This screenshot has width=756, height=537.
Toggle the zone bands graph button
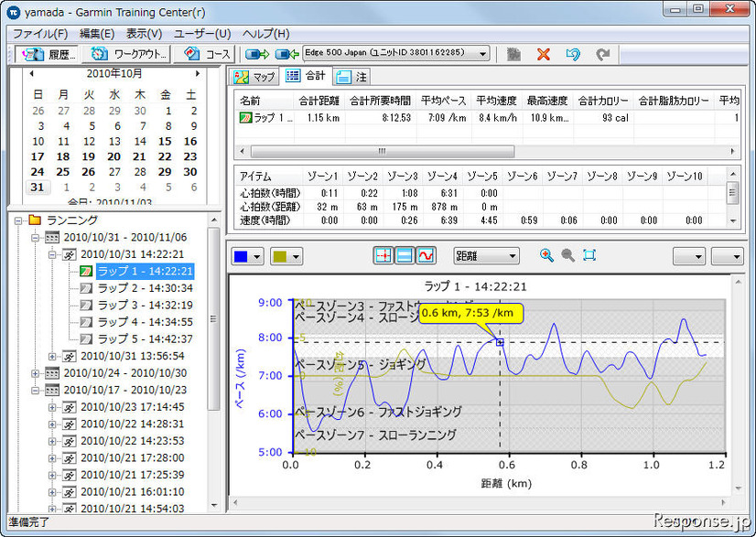(405, 255)
